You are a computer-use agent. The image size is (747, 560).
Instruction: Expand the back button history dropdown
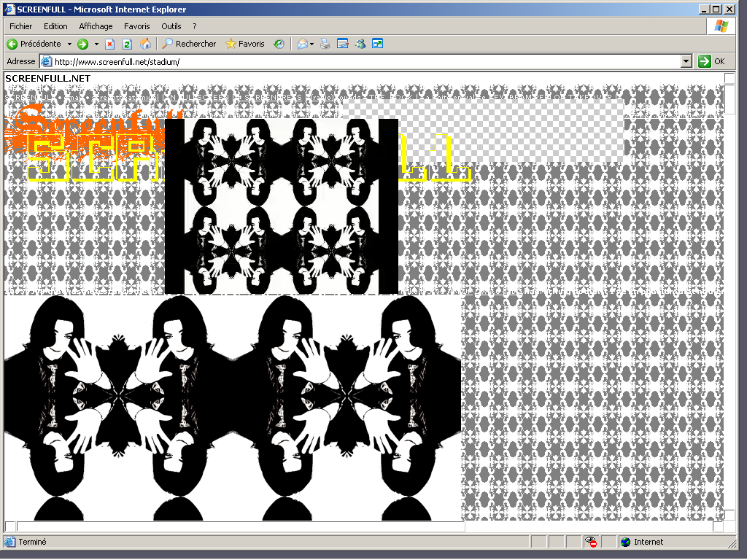tap(69, 44)
